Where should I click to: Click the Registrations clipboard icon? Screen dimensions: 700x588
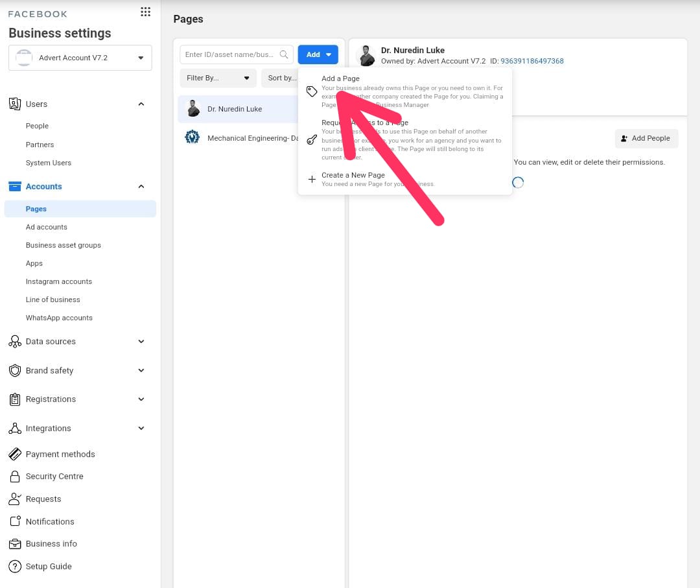tap(15, 399)
